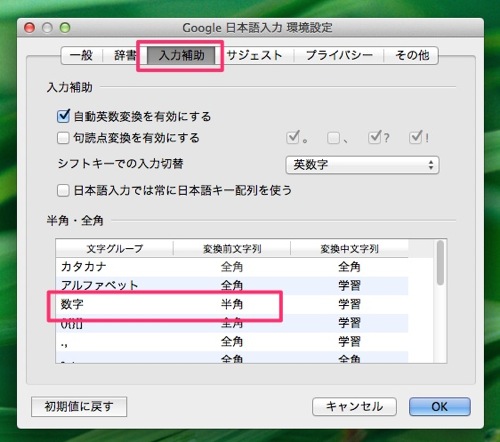Open 変換中文字列 学習 for ., row

coord(349,341)
